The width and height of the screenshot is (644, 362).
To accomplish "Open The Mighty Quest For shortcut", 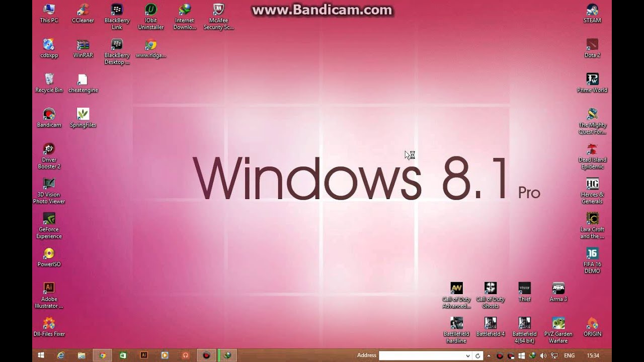I will coord(592,121).
